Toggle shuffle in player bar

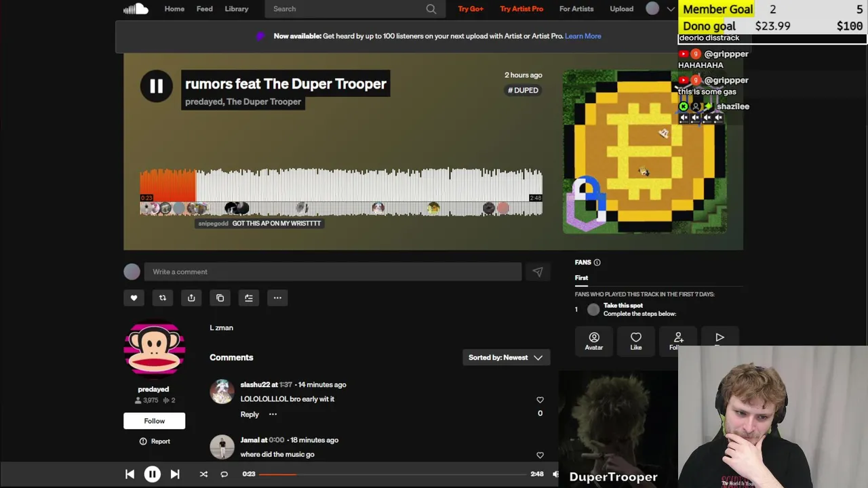(203, 474)
